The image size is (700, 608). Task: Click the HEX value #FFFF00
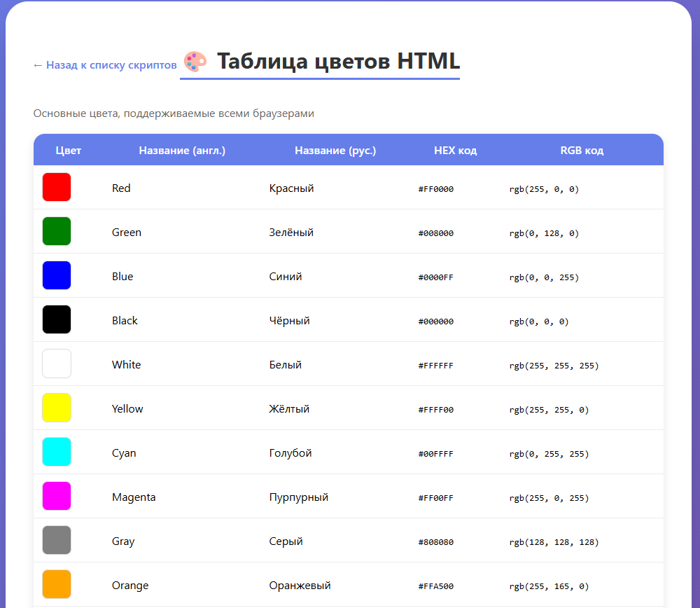[x=435, y=410]
